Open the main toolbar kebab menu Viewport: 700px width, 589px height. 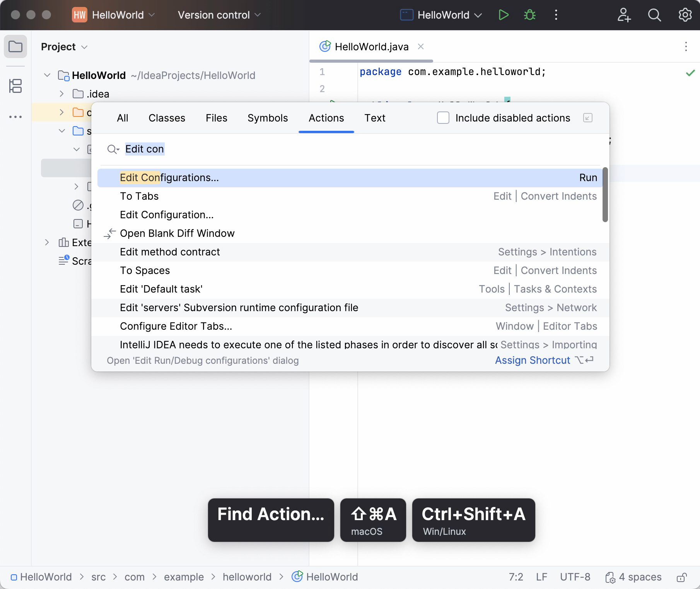556,15
